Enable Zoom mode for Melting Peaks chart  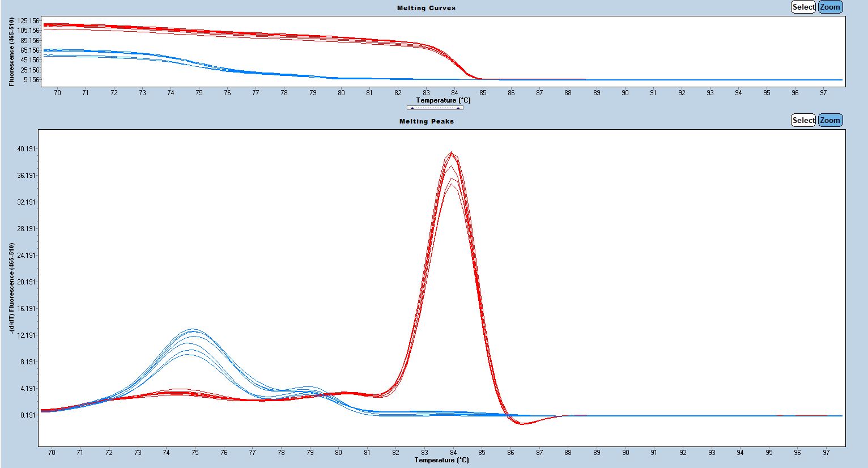click(830, 120)
